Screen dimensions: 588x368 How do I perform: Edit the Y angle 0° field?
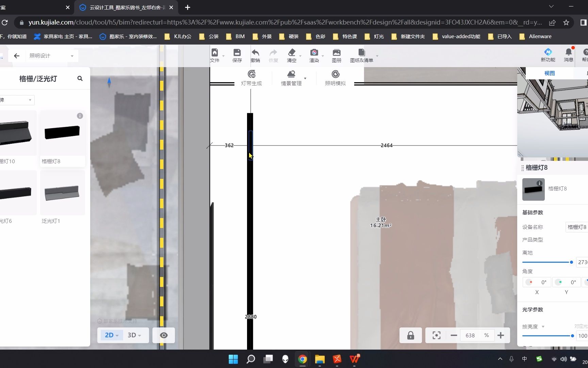(x=566, y=282)
